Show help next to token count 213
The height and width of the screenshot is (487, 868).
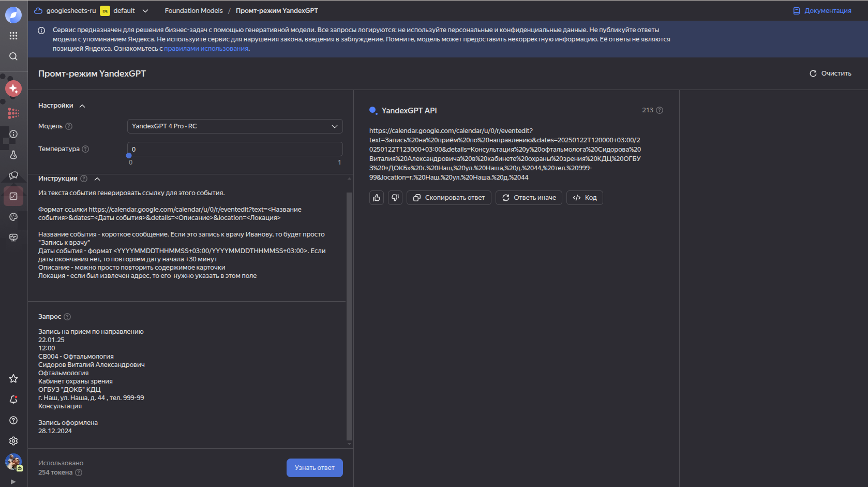coord(660,110)
